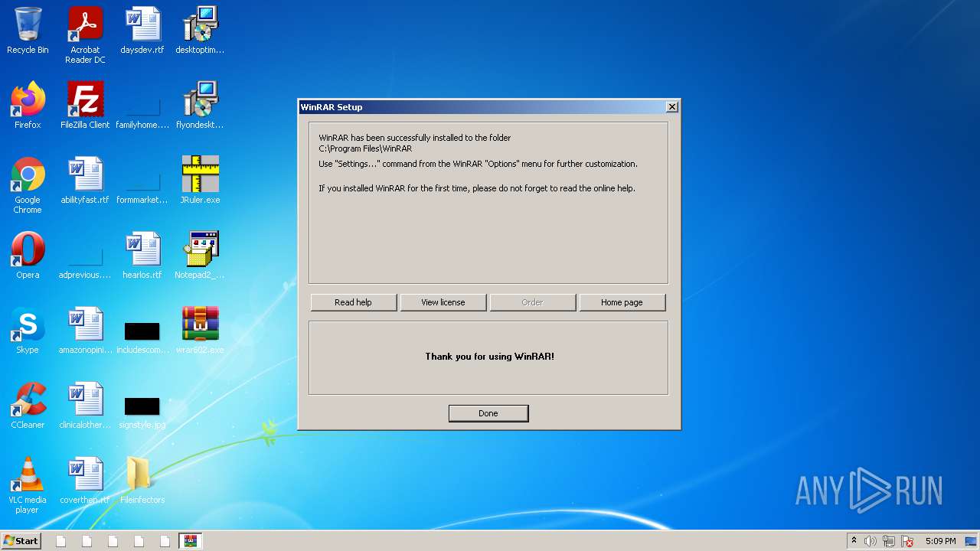Show hidden system tray icons
This screenshot has height=551, width=980.
click(854, 541)
